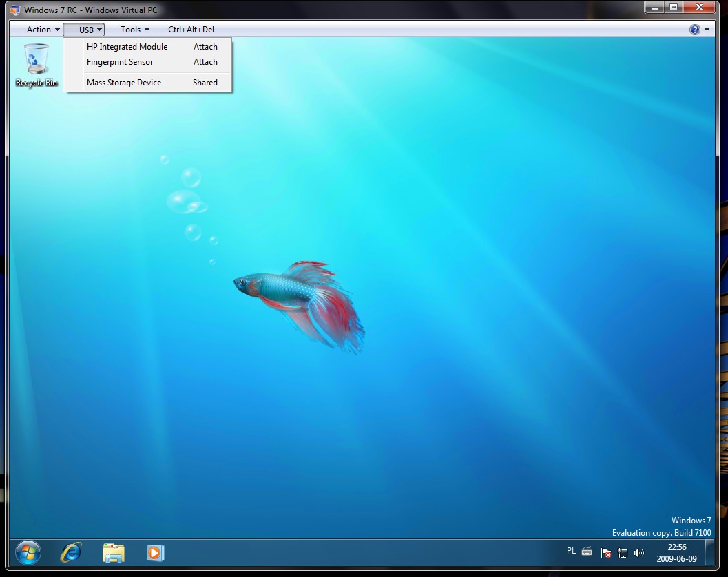728x577 pixels.
Task: Click the Virtual PC title bar icon
Action: pos(15,10)
